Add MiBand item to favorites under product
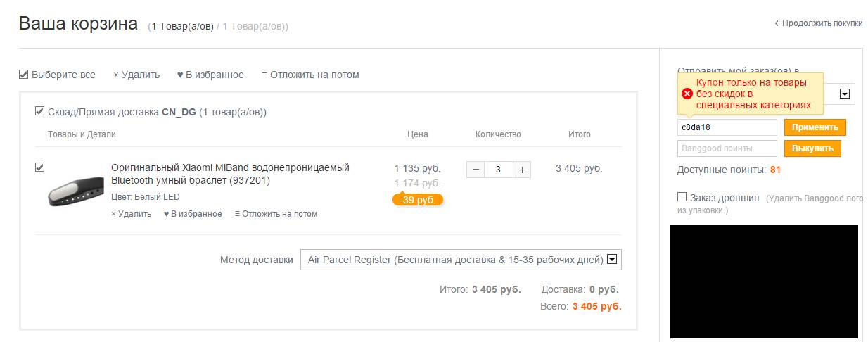 point(193,214)
